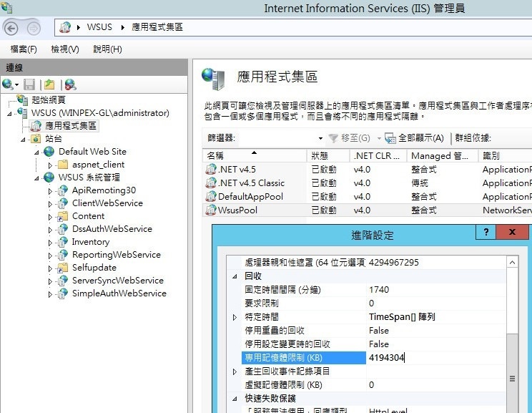Collapse the WSUS server node
Screen dimensions: 532x413
pos(9,113)
